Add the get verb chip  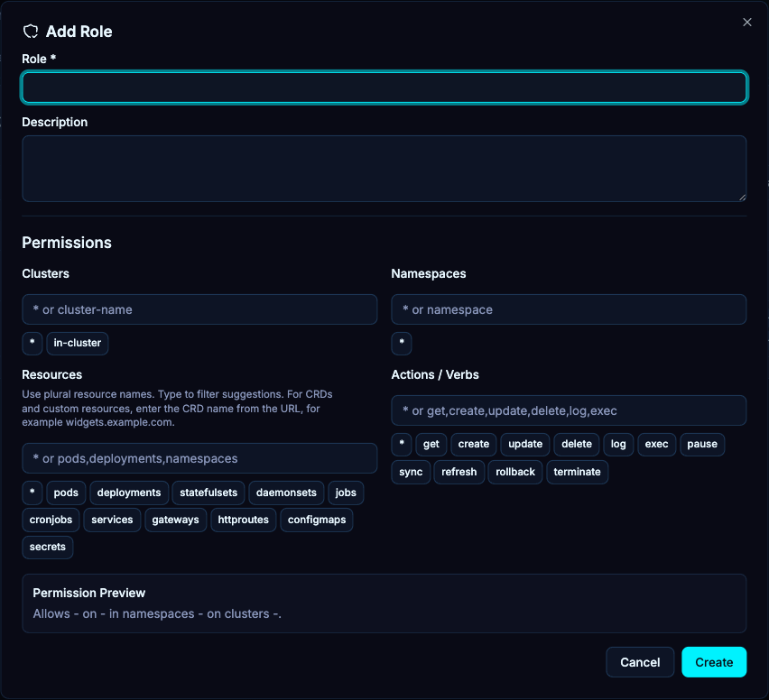[x=431, y=444]
